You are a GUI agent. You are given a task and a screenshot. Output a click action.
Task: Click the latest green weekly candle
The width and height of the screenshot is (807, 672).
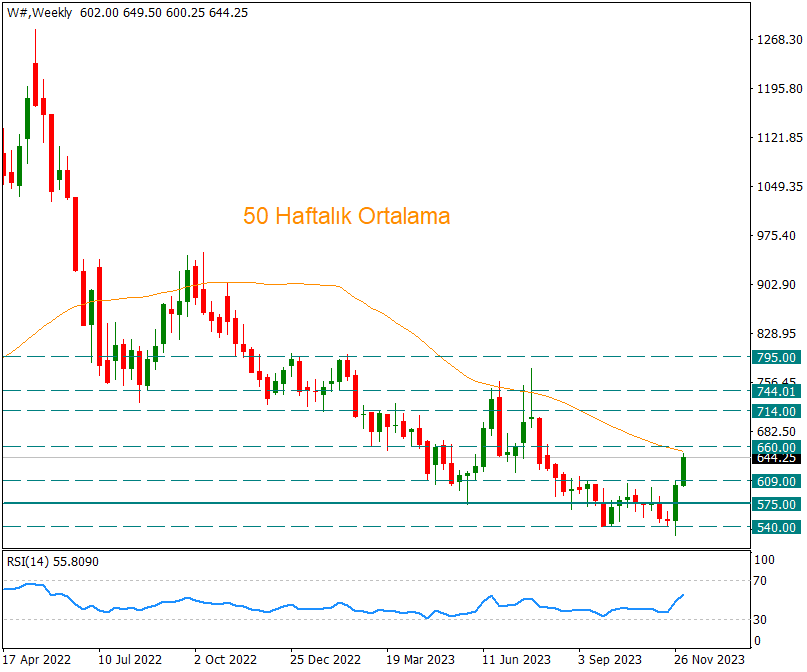click(x=683, y=470)
